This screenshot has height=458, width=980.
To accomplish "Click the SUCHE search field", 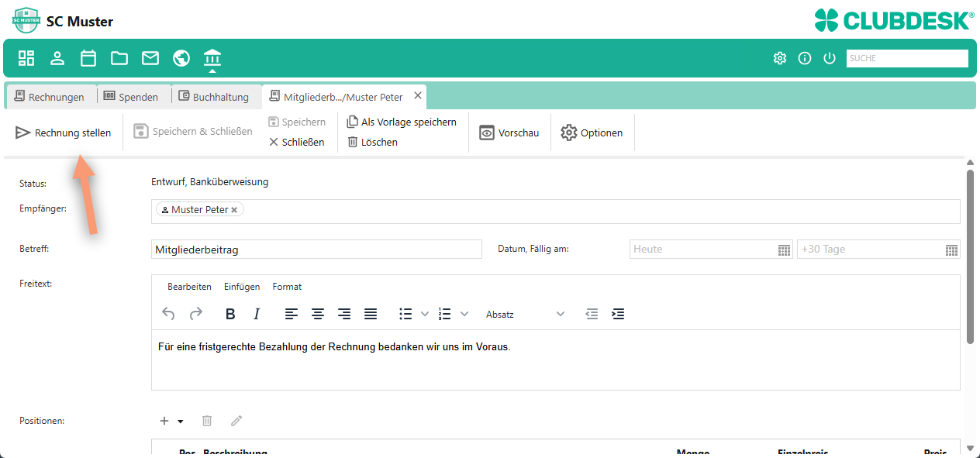I will (907, 58).
